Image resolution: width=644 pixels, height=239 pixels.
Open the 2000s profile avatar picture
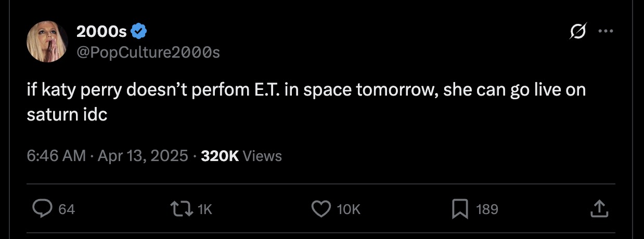point(47,42)
